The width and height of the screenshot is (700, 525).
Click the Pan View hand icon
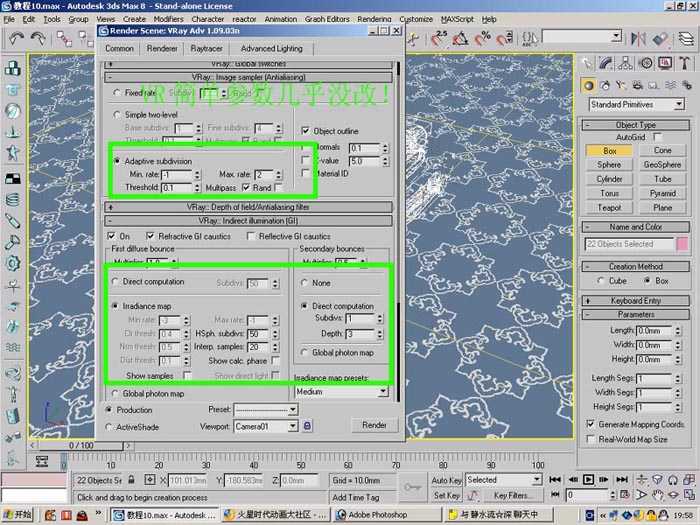pyautogui.click(x=657, y=495)
